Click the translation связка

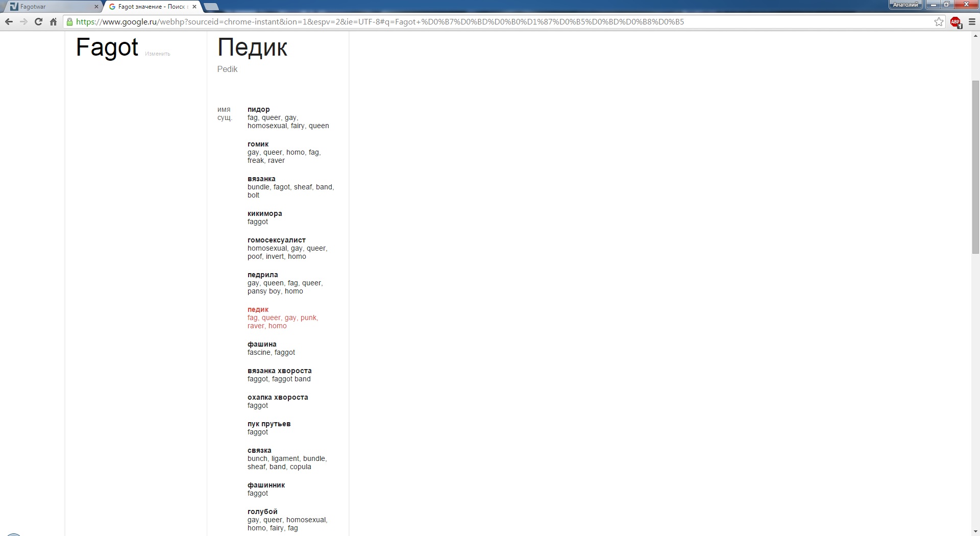point(259,450)
